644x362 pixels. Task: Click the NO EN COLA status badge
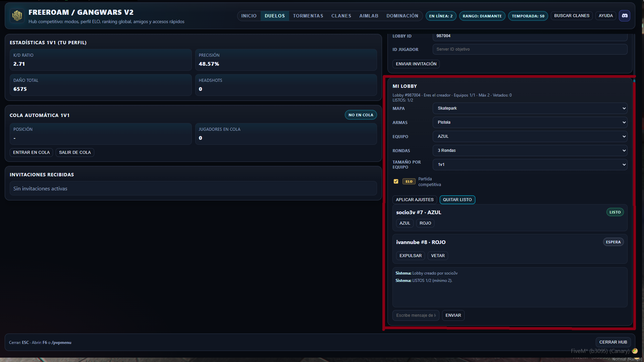point(361,115)
